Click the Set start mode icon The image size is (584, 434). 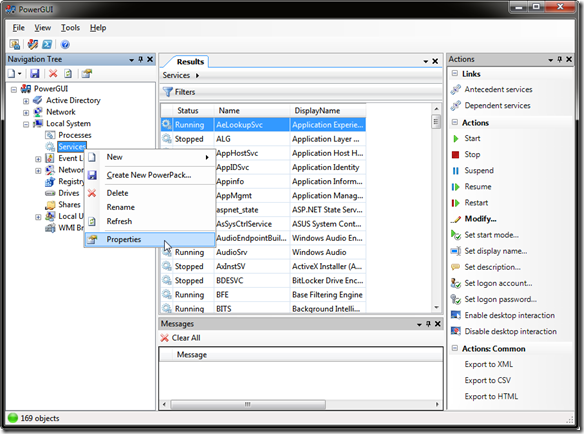tap(456, 235)
